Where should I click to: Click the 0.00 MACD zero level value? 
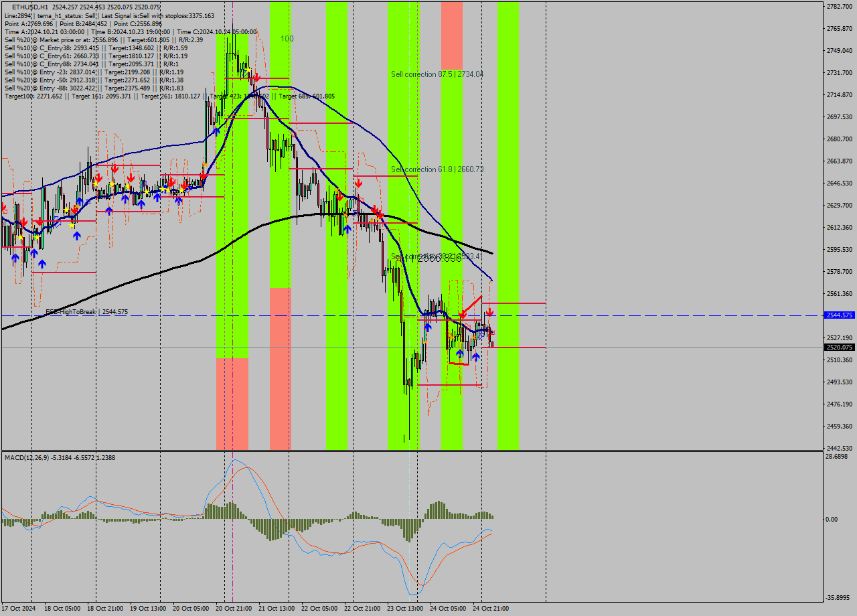(832, 519)
